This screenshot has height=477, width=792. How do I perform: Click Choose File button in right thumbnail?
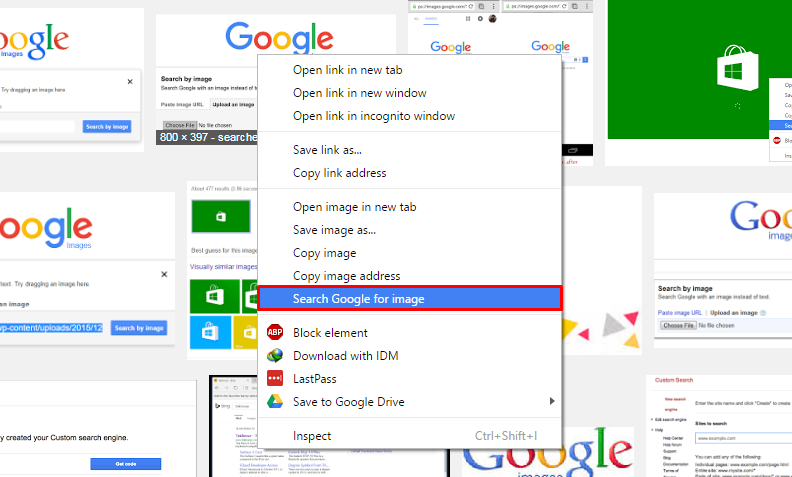point(678,325)
